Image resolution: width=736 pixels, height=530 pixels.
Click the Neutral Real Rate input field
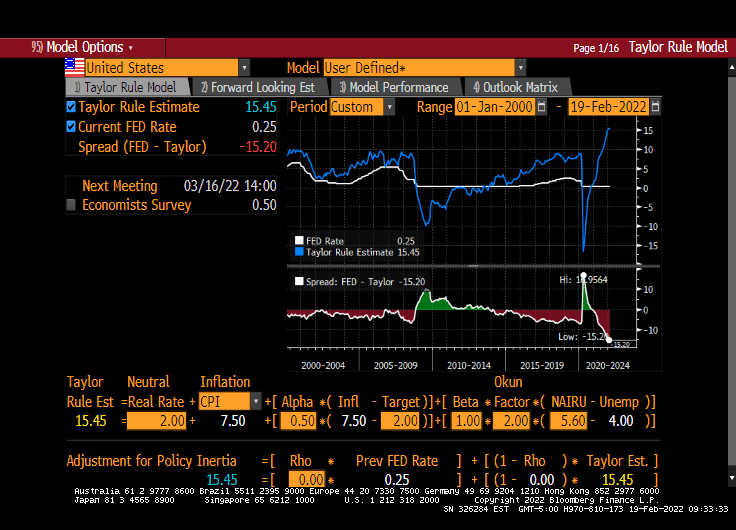click(157, 421)
